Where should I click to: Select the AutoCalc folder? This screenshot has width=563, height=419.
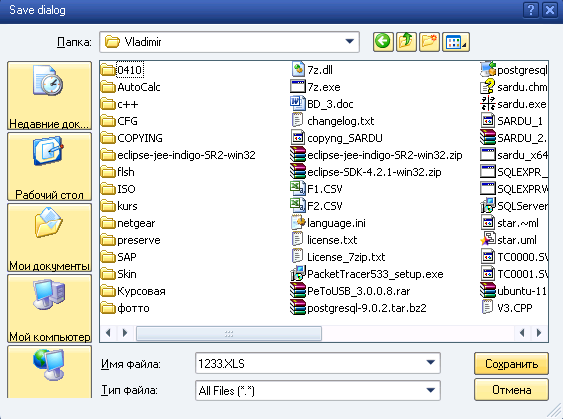pyautogui.click(x=130, y=87)
